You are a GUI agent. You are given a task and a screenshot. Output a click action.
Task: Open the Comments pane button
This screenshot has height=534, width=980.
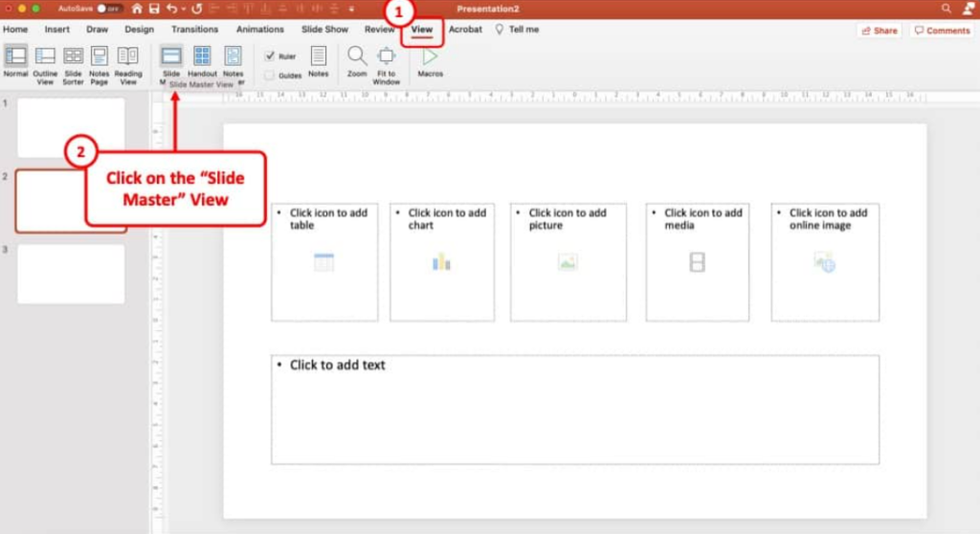(x=942, y=31)
